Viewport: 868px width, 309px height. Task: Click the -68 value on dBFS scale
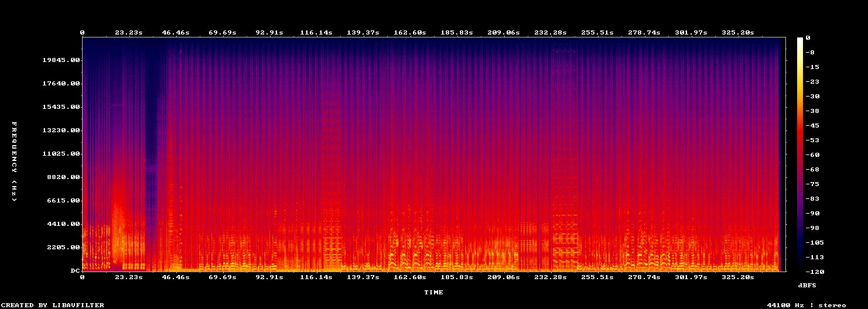point(812,170)
